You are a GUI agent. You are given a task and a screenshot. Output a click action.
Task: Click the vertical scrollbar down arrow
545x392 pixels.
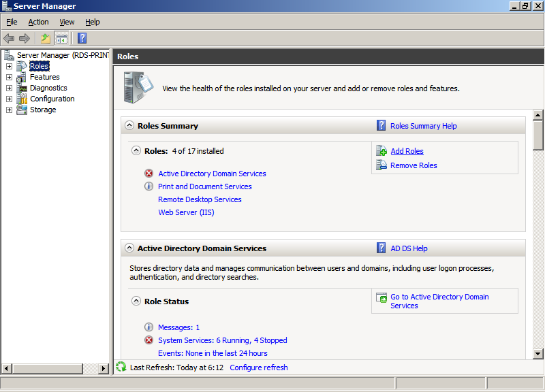[x=538, y=354]
